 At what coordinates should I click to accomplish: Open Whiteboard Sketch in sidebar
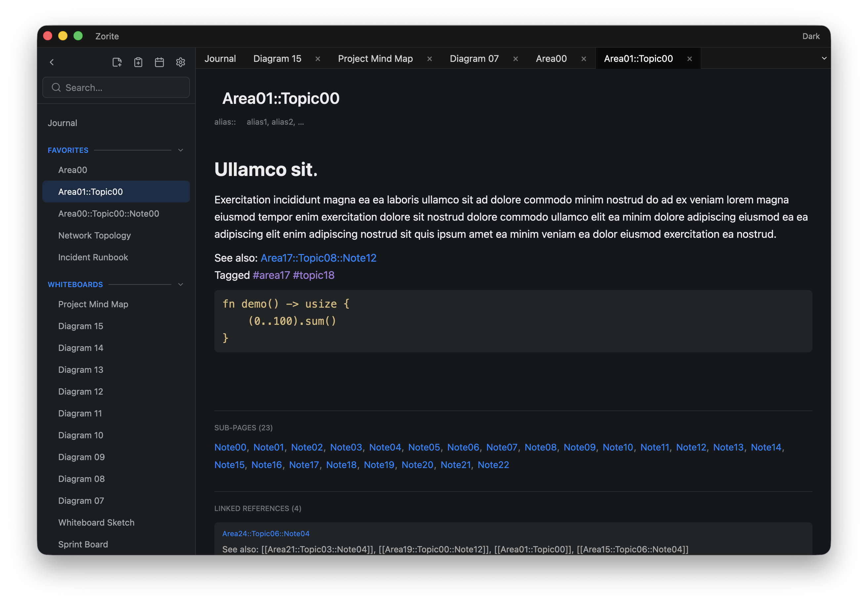[x=116, y=522]
